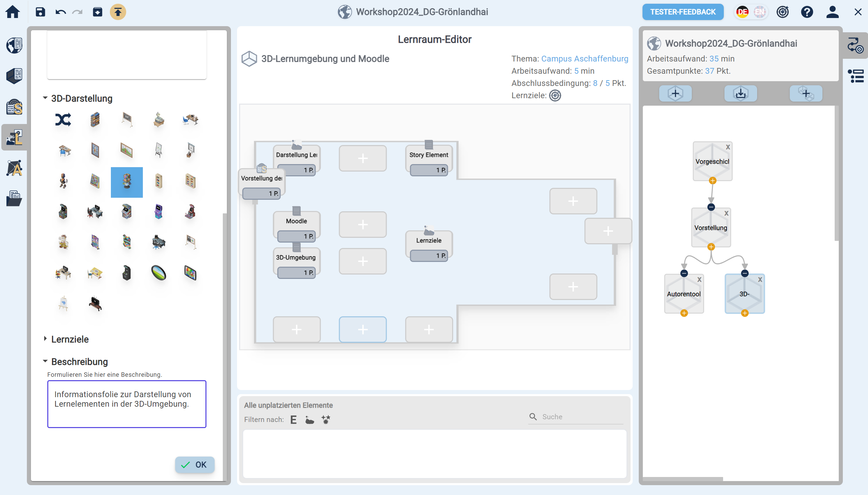
Task: Switch language to German (DE)
Action: click(x=742, y=12)
